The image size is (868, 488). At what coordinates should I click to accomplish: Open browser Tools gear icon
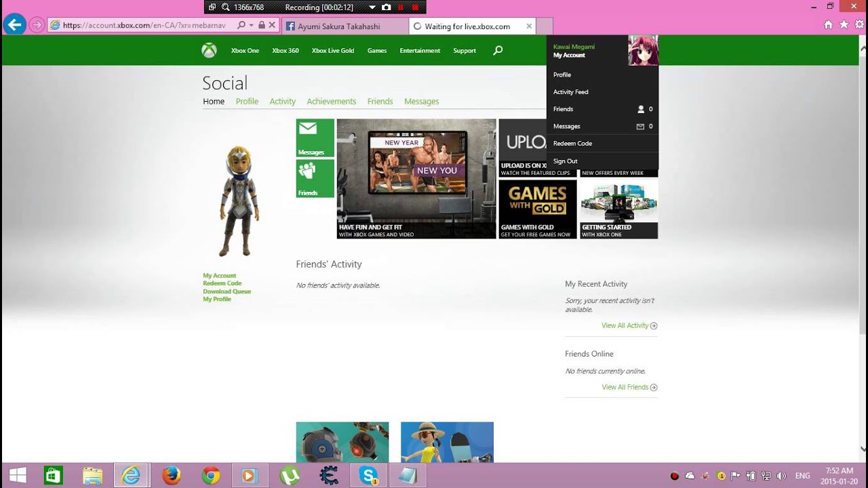click(859, 24)
